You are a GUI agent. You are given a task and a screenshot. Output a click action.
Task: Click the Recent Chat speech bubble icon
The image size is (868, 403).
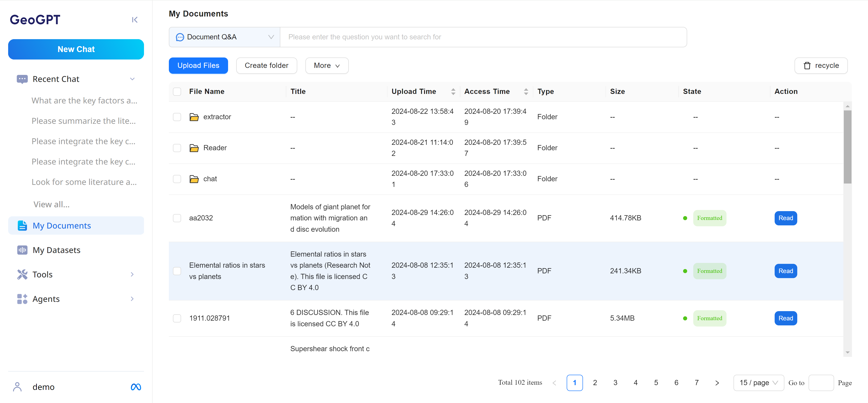click(x=22, y=79)
